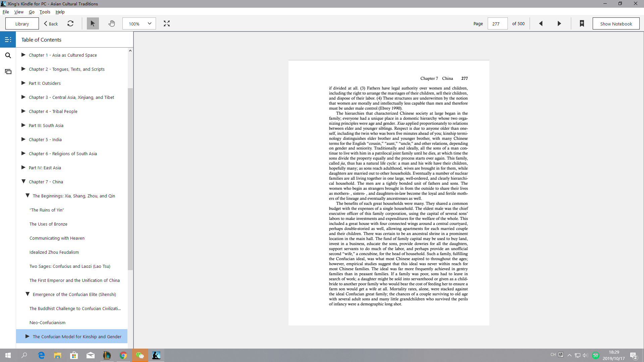Expand Chapter 4 - Tribal People
Screen dimensions: 644x362
coord(23,111)
